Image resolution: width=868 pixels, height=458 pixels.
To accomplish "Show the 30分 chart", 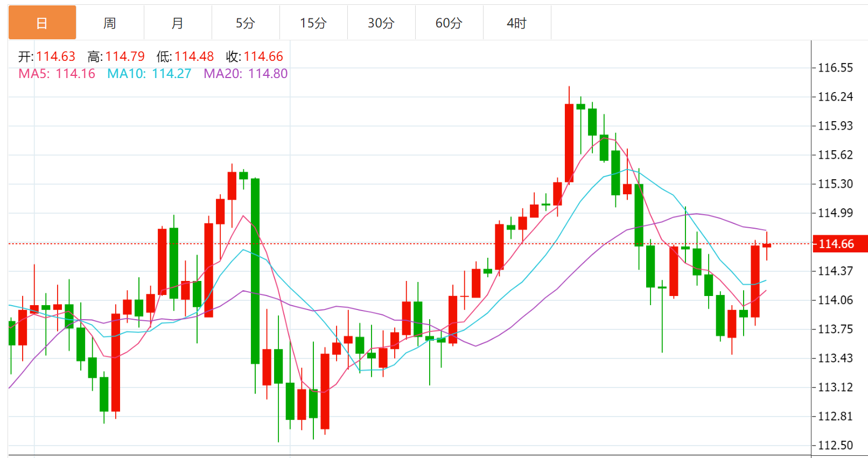I will click(381, 23).
